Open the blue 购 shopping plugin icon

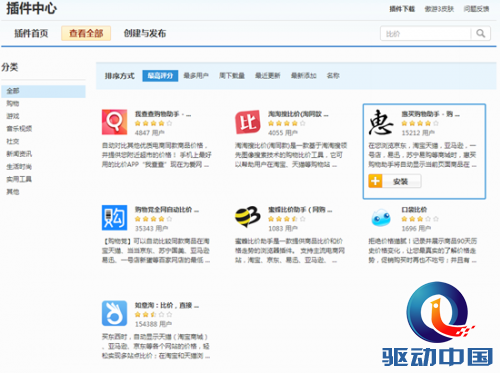coord(114,218)
